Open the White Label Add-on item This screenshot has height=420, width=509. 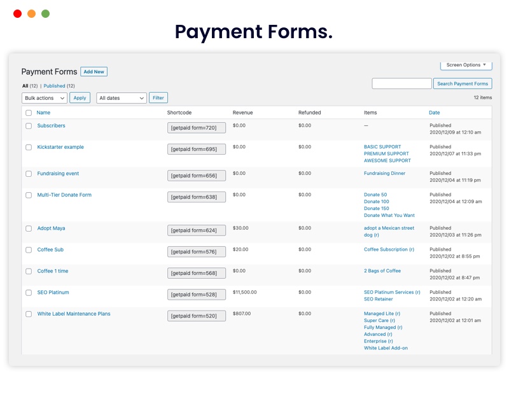pyautogui.click(x=386, y=348)
